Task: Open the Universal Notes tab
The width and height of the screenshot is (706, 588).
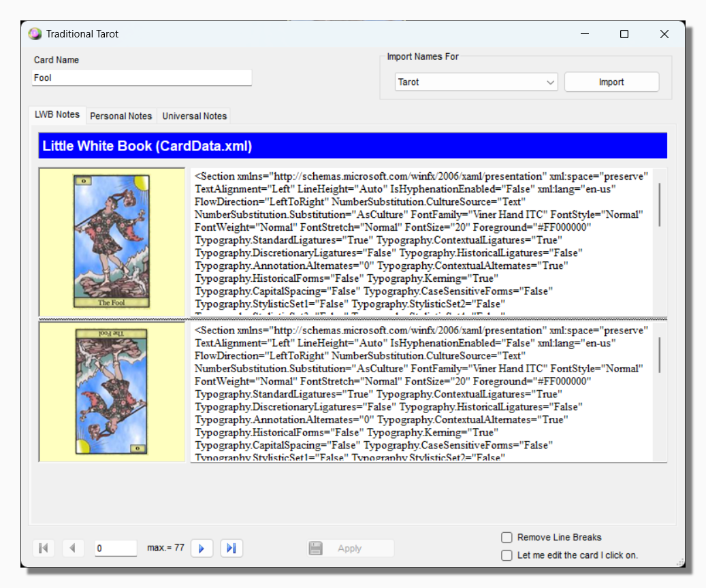Action: click(195, 116)
